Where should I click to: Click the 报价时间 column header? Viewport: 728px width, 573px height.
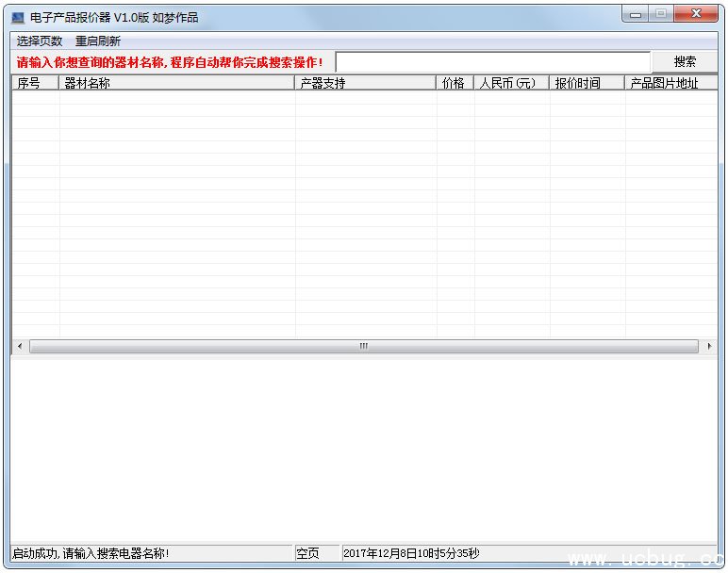pos(587,83)
